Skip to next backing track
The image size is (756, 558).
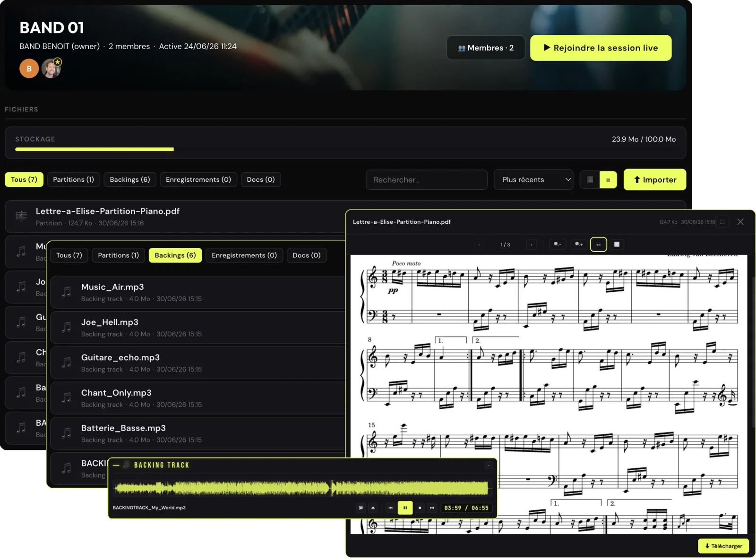coord(432,508)
